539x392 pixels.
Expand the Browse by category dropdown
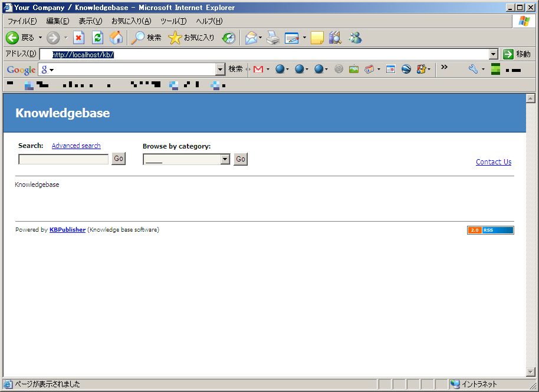(225, 159)
